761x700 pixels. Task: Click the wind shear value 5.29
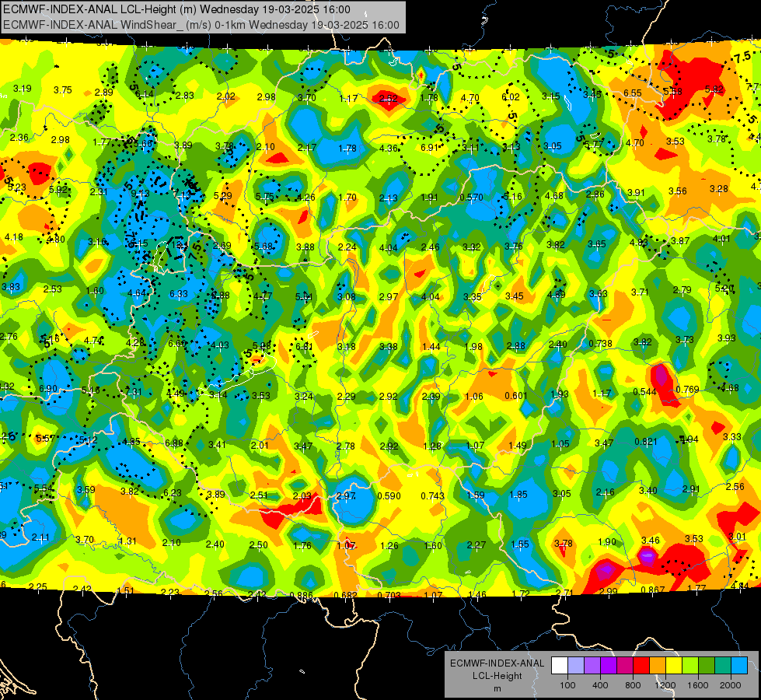223,196
